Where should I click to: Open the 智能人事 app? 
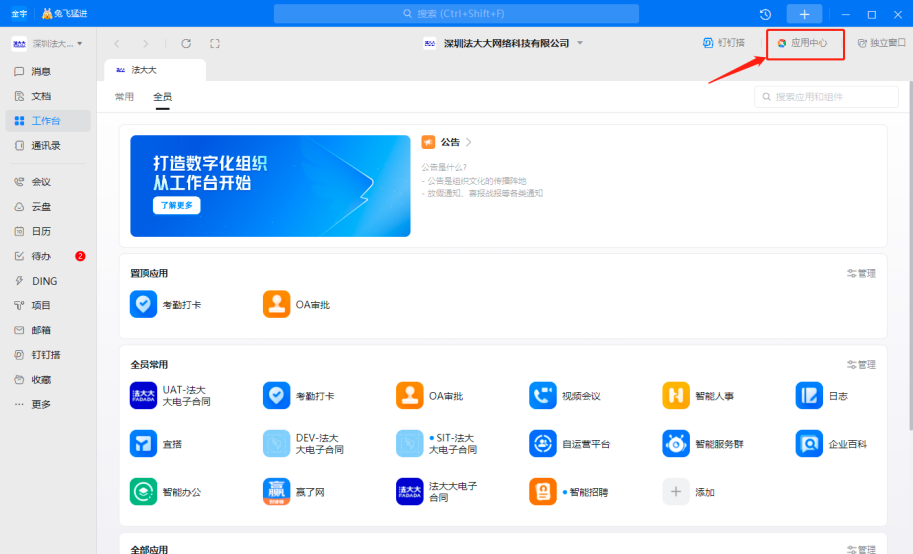[x=676, y=396]
